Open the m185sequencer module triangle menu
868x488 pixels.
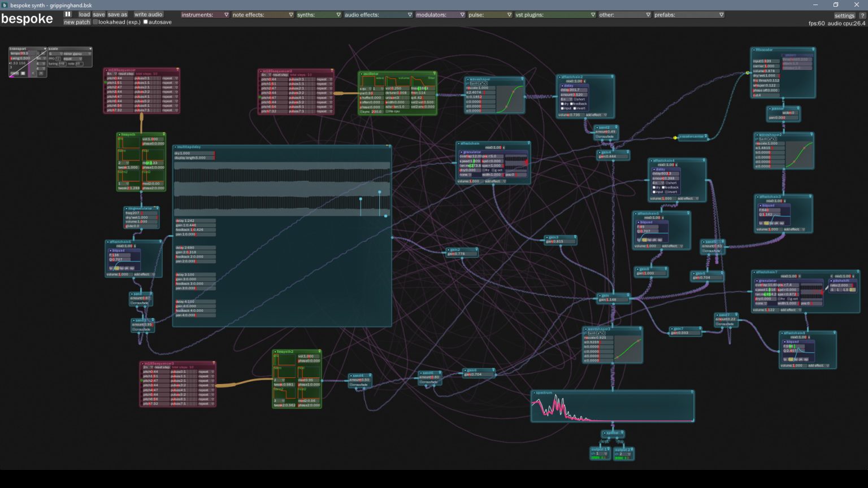[x=177, y=70]
